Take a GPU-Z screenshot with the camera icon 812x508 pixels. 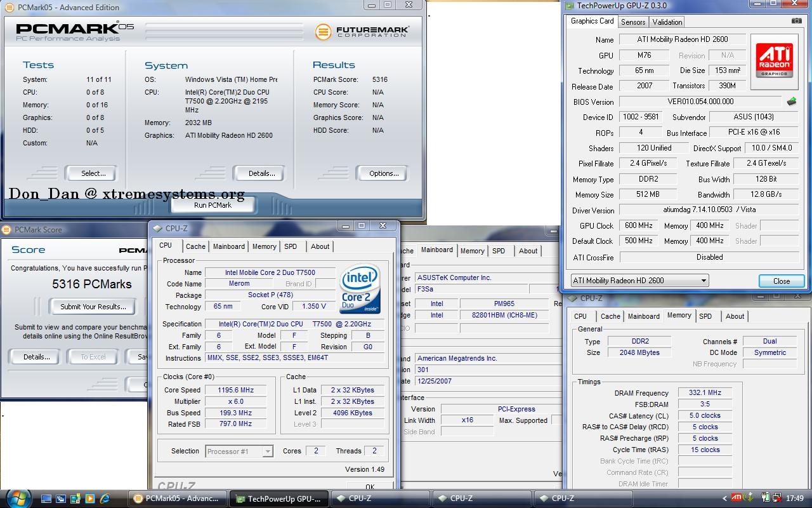coord(796,21)
